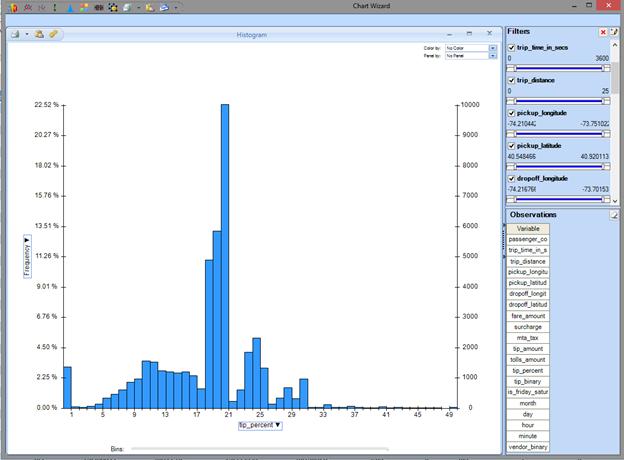The image size is (624, 460).
Task: Click the eraser icon in Histogram toolbar
Action: pyautogui.click(x=53, y=34)
